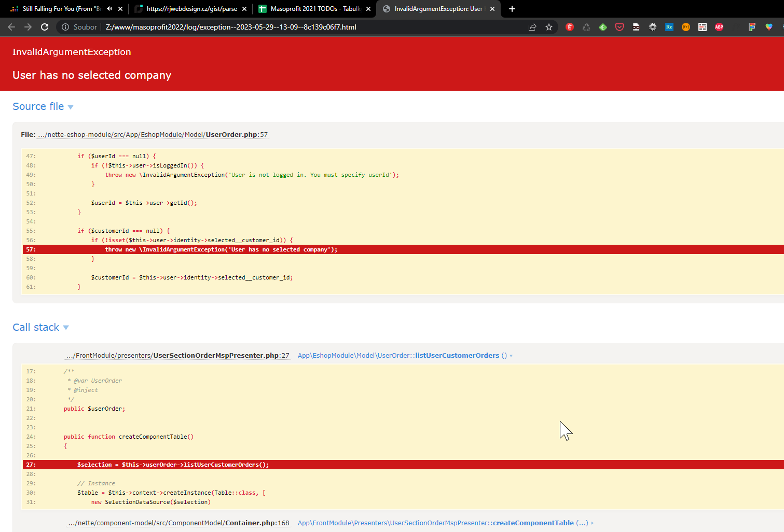The height and width of the screenshot is (532, 784).
Task: Click the 'public function createComponentTable()' line
Action: click(x=129, y=437)
